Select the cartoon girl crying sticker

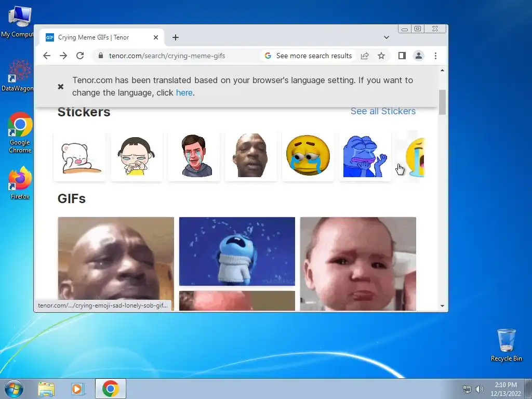point(137,157)
